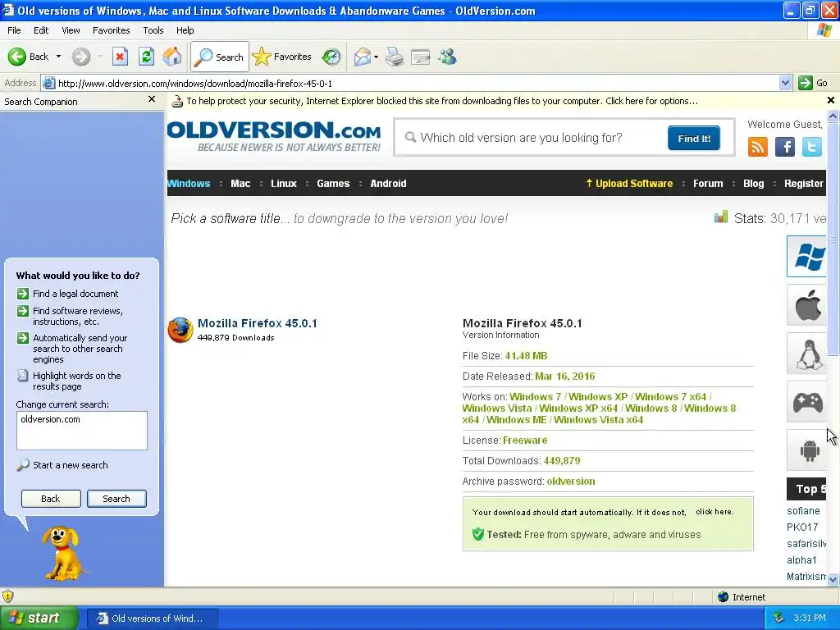840x630 pixels.
Task: Expand the Address bar dropdown arrow
Action: pos(785,83)
